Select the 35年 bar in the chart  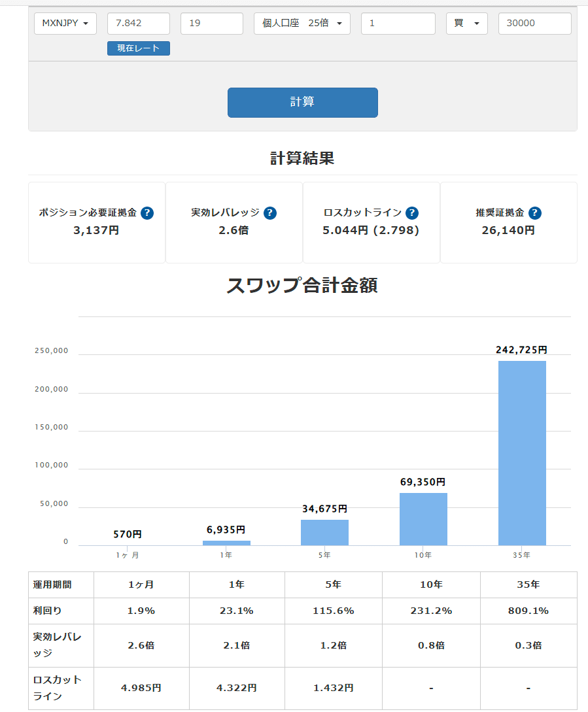tap(521, 451)
